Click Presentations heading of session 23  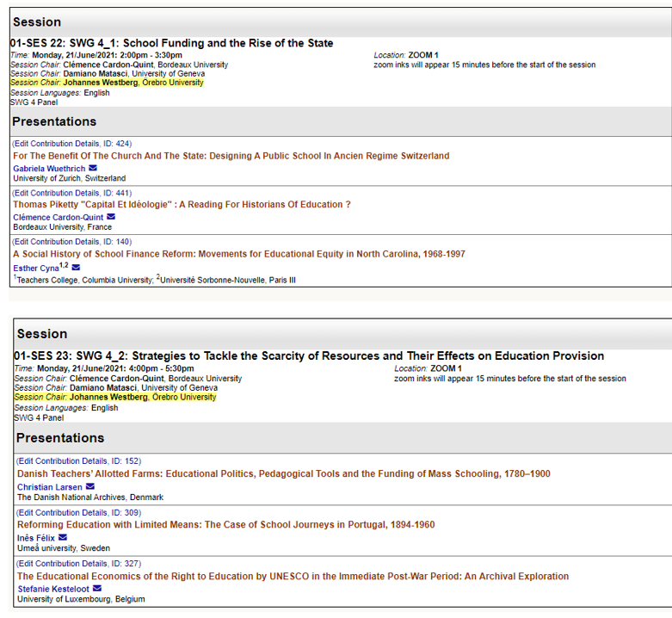[x=60, y=438]
